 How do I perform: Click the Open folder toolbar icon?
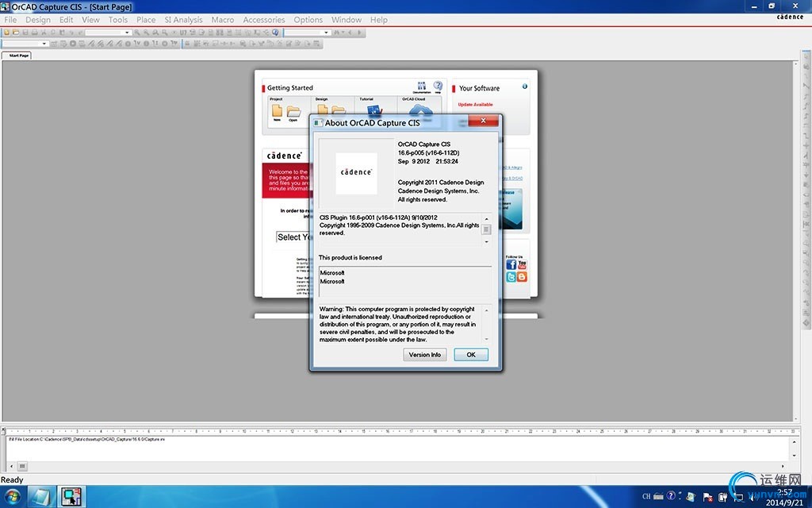point(16,32)
